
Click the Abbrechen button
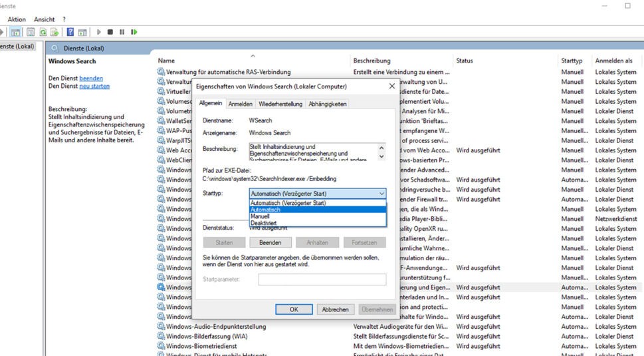pyautogui.click(x=335, y=309)
